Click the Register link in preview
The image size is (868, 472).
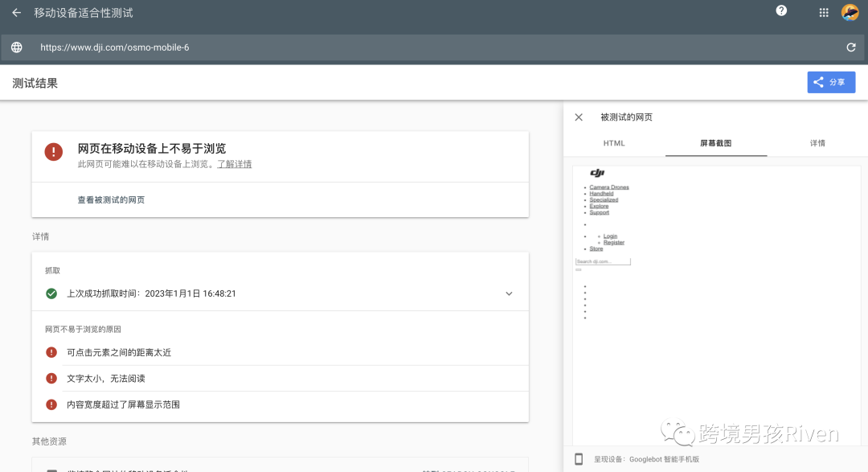click(614, 242)
